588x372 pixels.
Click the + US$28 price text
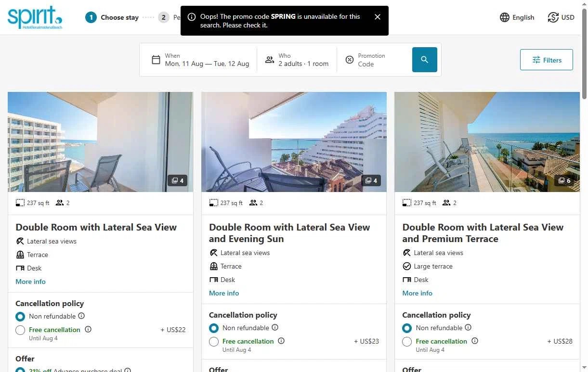pos(560,341)
